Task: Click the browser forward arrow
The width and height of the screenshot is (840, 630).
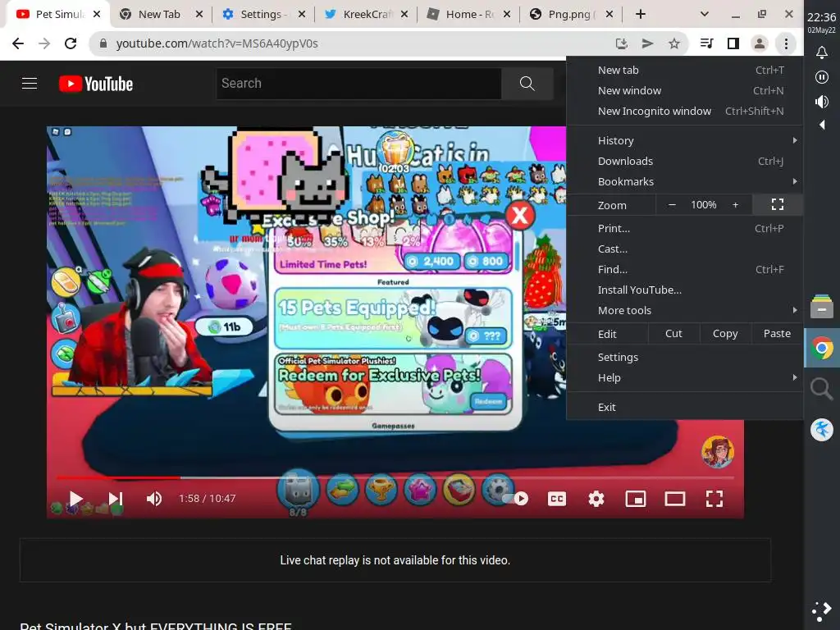Action: [44, 43]
